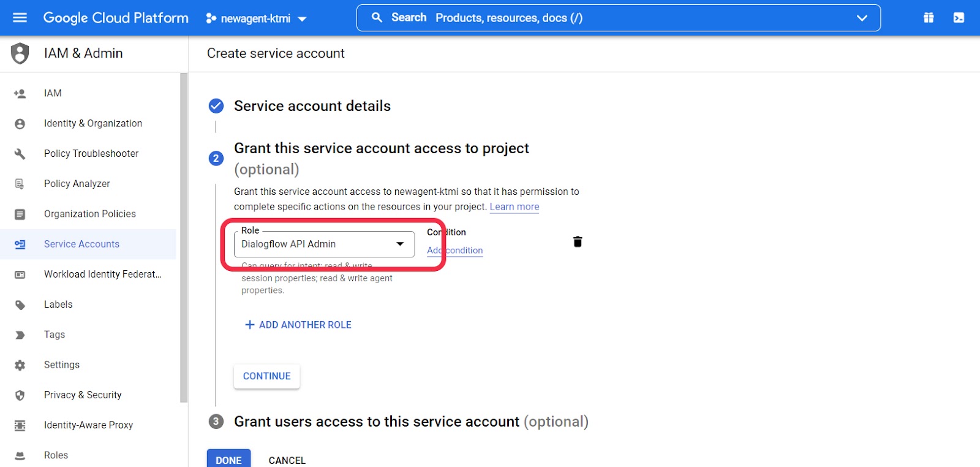This screenshot has height=467, width=980.
Task: Click the Google Cloud Platform logo
Action: [116, 18]
